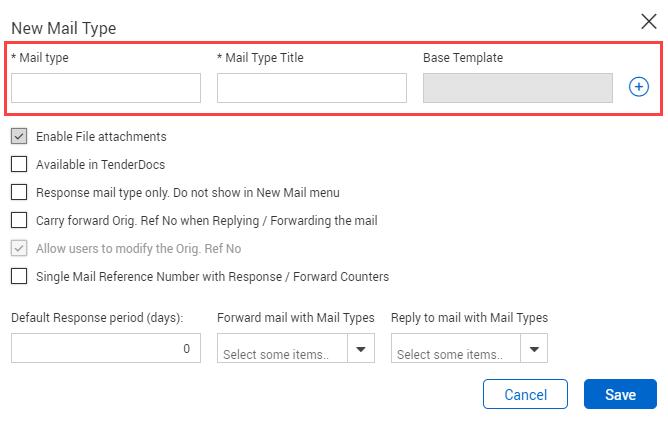This screenshot has height=425, width=668.
Task: Click the Save button
Action: [620, 394]
